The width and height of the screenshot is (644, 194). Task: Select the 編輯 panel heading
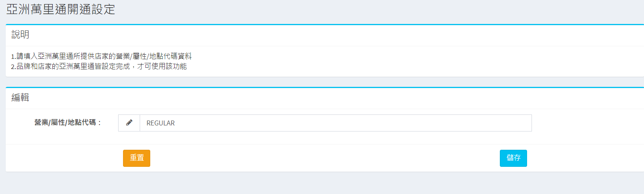coord(20,98)
